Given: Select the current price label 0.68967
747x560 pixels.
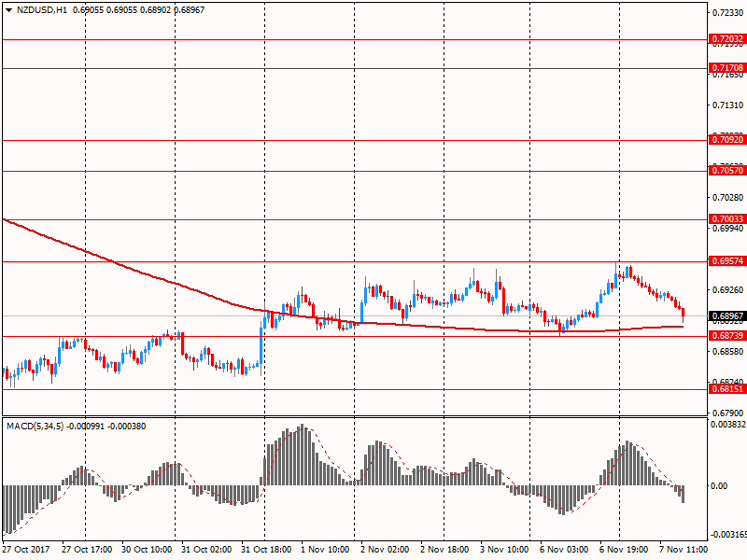Looking at the screenshot, I should point(727,315).
